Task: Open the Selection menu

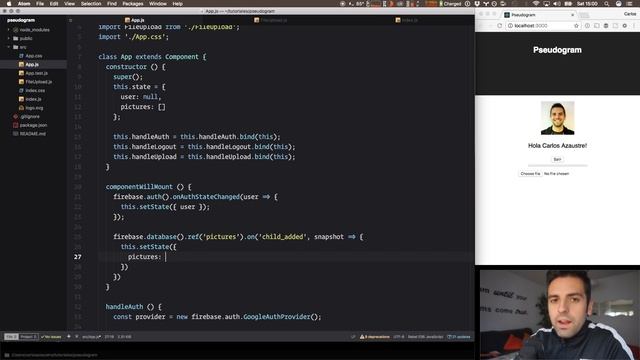Action: [91, 4]
